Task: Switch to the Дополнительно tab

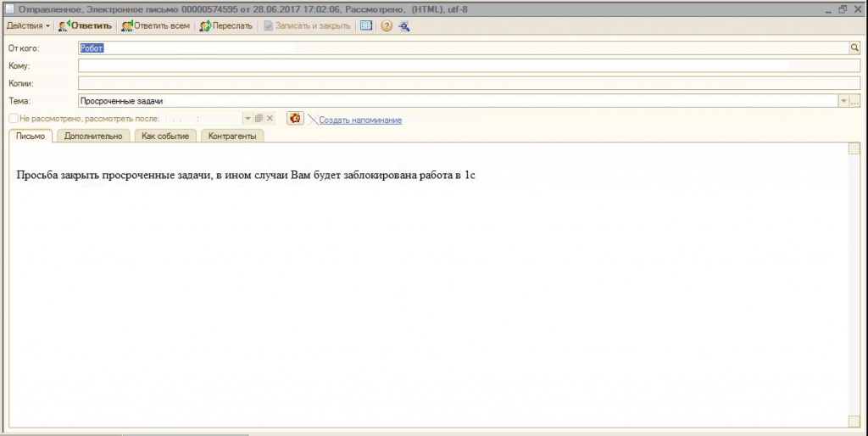Action: (x=93, y=137)
